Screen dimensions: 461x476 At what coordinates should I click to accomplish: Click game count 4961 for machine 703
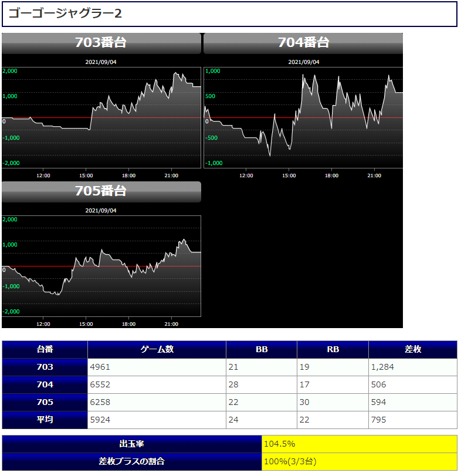click(157, 367)
